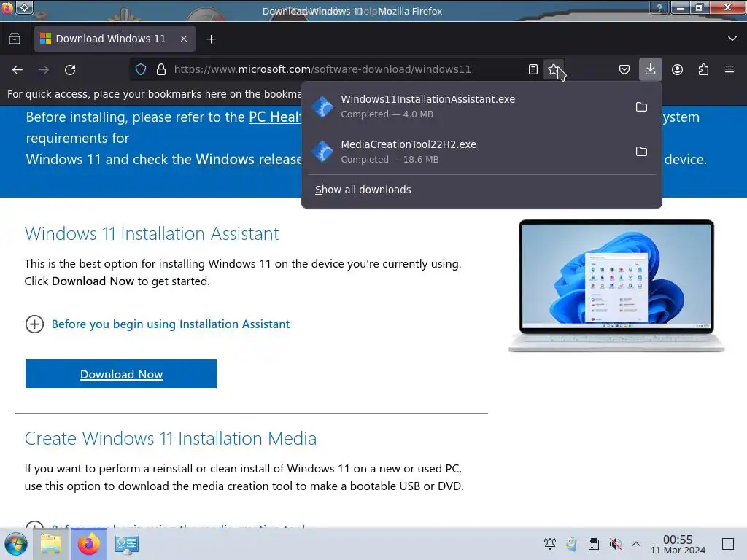This screenshot has width=747, height=560.
Task: Open system settings taskbar icon
Action: [x=127, y=544]
